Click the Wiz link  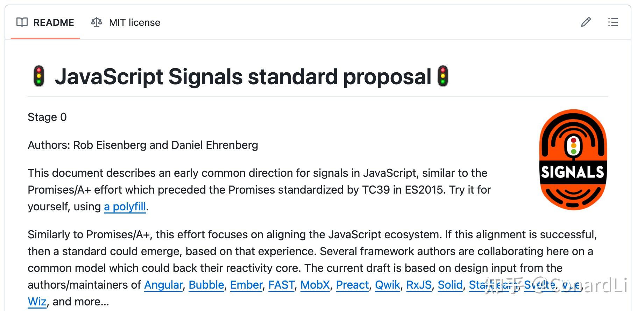(x=36, y=301)
